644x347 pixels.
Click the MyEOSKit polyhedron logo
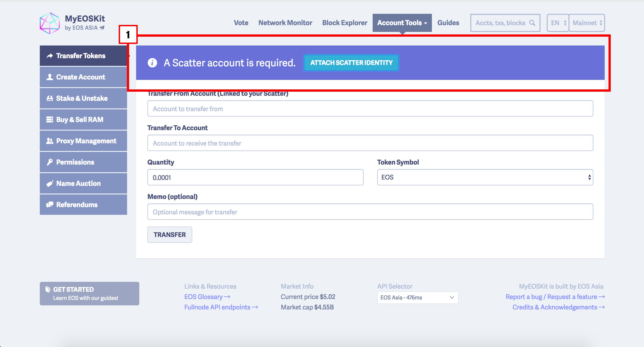point(50,23)
